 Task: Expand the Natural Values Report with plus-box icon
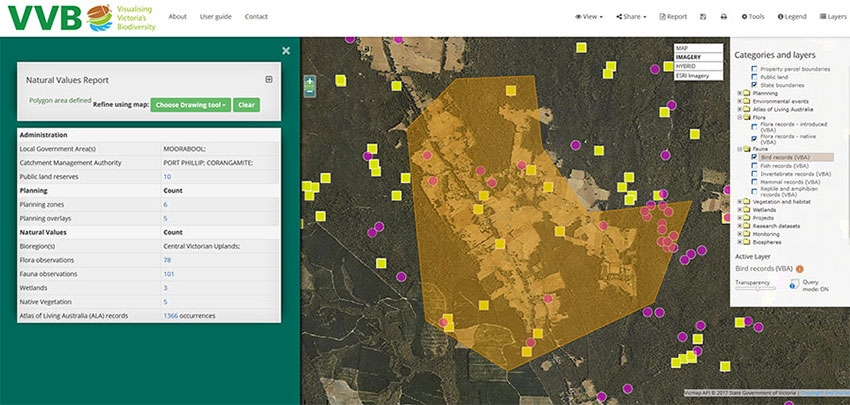(x=268, y=80)
